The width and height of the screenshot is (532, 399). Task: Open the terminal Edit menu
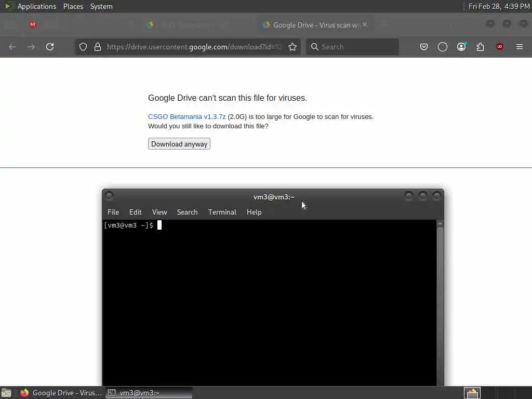[136, 212]
